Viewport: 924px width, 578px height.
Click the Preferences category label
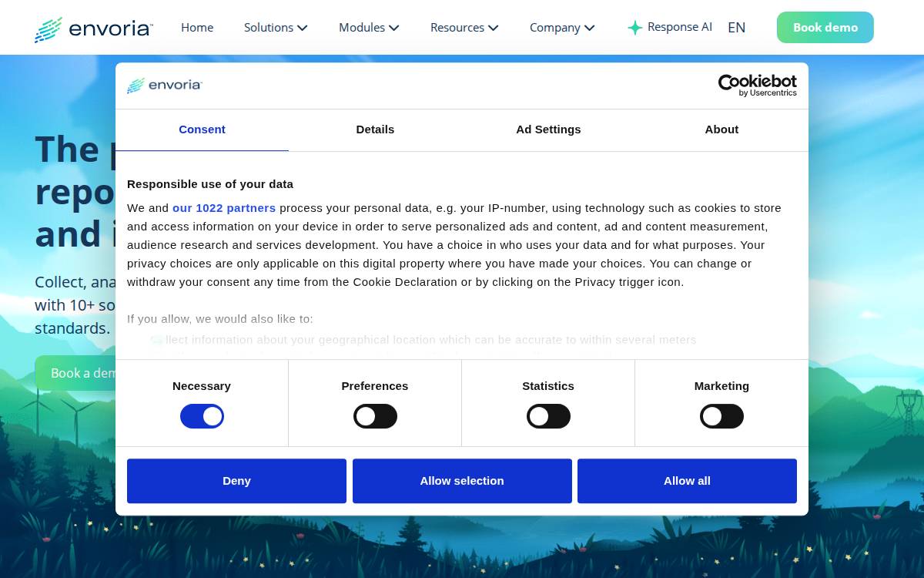[x=375, y=386]
